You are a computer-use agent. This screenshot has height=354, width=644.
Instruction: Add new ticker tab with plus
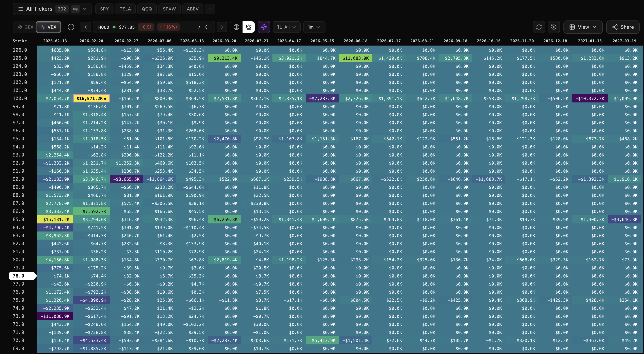(x=210, y=9)
